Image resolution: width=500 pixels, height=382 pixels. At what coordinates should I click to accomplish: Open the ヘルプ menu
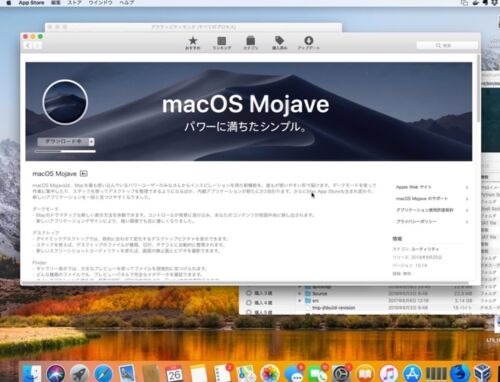[127, 3]
